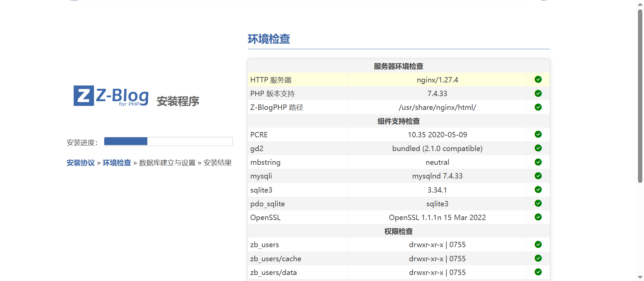The width and height of the screenshot is (644, 281).
Task: Click the gd2 label
Action: [257, 149]
